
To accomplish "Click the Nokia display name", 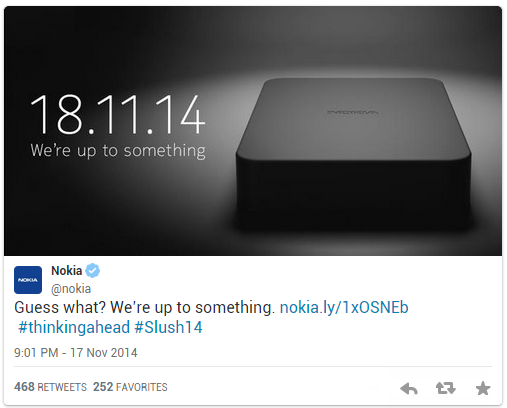I will tap(66, 270).
